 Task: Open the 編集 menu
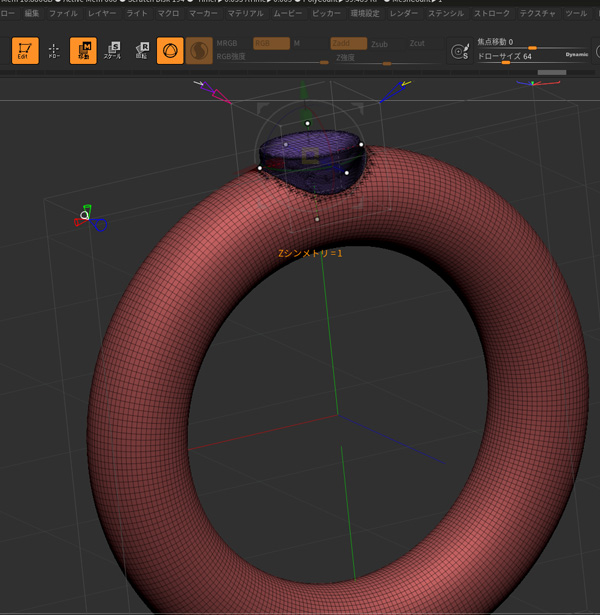(32, 14)
